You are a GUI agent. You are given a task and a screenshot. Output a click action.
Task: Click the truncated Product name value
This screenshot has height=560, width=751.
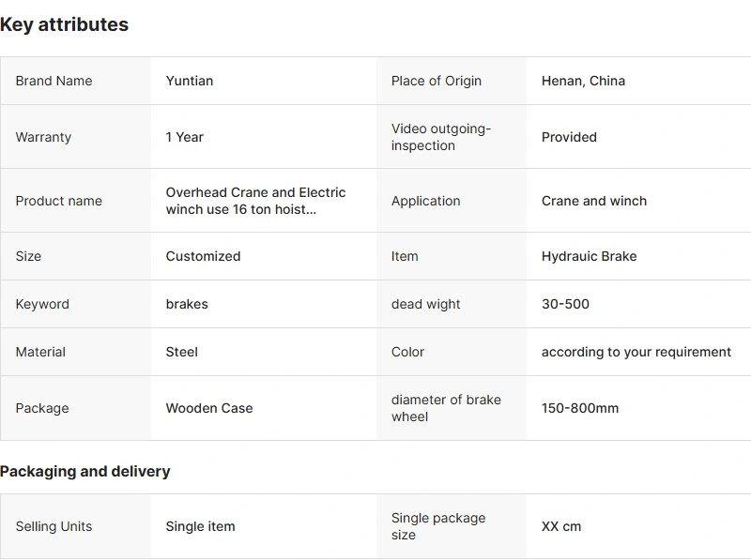255,201
